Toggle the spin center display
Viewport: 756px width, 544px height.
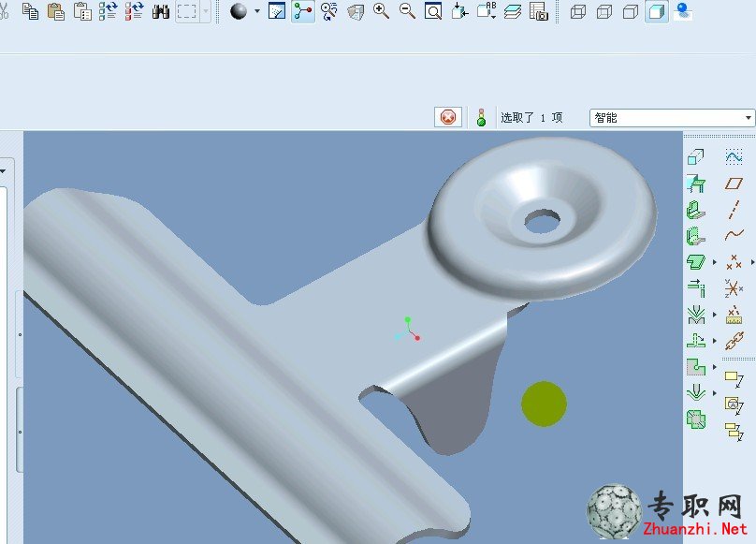click(x=303, y=11)
